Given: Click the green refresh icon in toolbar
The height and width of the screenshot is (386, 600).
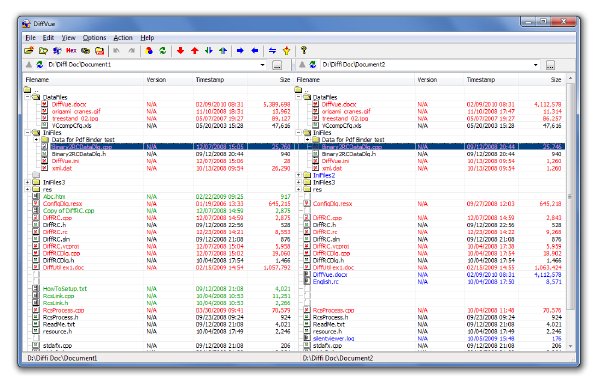Looking at the screenshot, I should tap(163, 50).
